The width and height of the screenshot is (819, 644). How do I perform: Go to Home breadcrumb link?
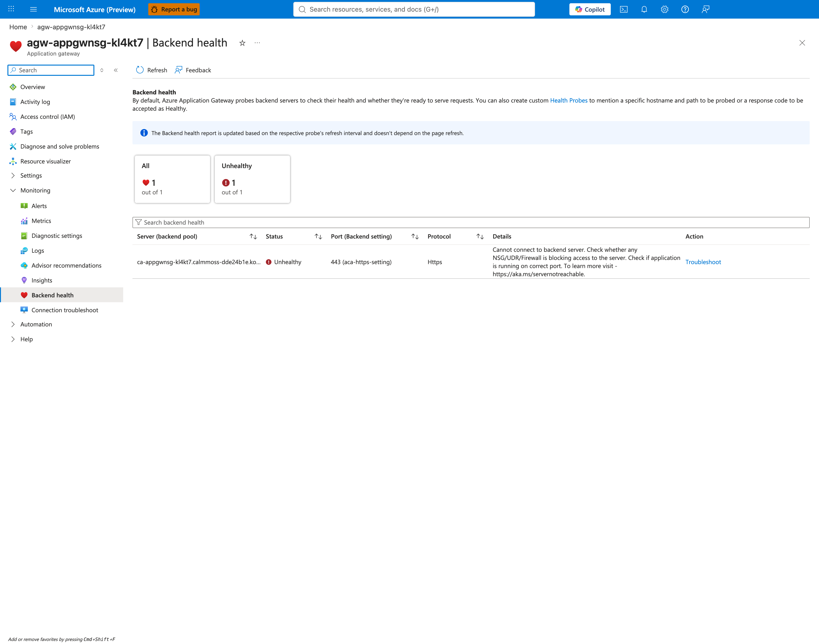(x=18, y=27)
